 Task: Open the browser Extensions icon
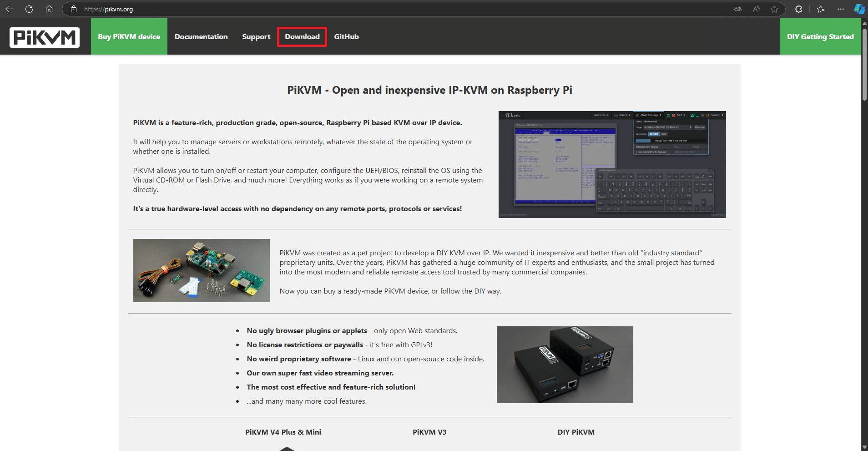tap(798, 9)
